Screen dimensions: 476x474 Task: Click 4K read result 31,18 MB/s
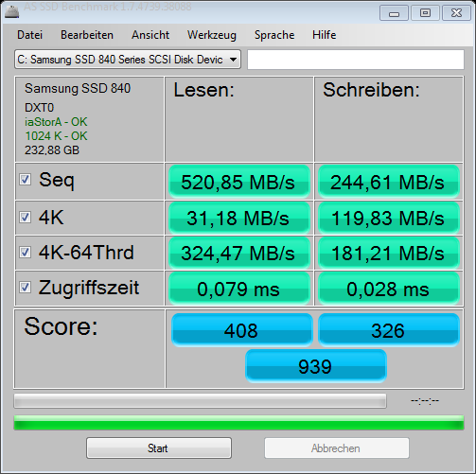239,218
